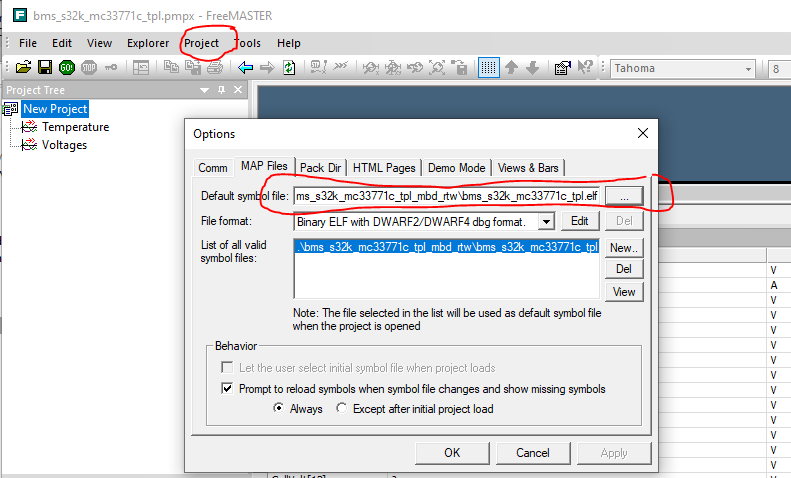Open the Tahoma font dropdown
The width and height of the screenshot is (791, 478).
coord(748,69)
